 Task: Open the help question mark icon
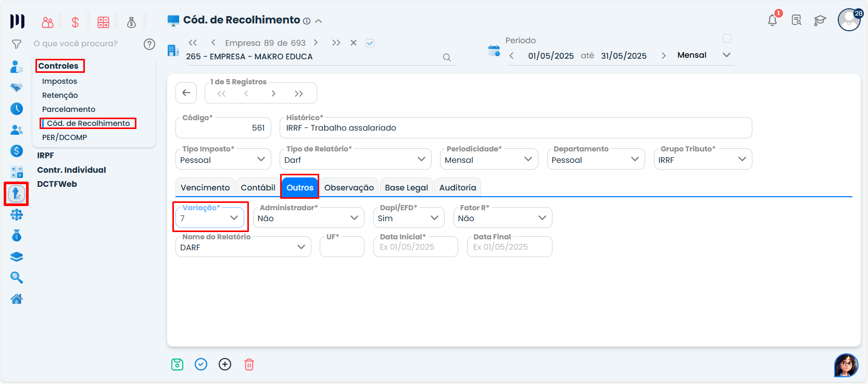(149, 44)
